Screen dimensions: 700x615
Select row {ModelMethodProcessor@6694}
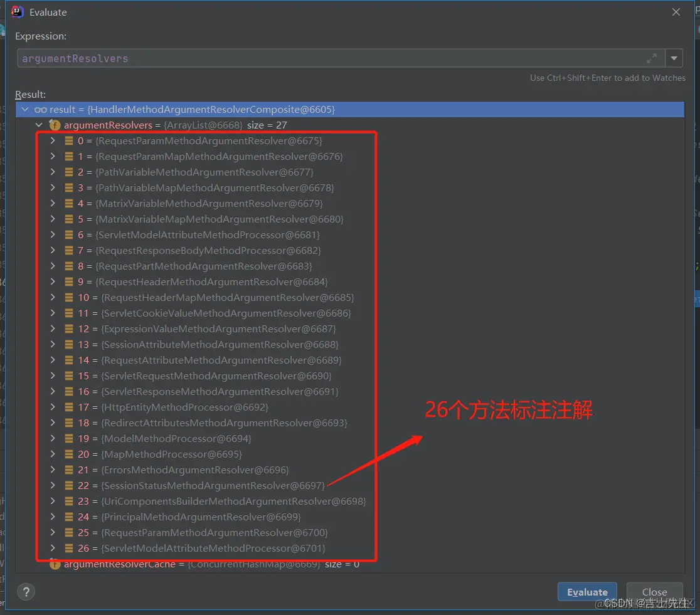[350, 438]
